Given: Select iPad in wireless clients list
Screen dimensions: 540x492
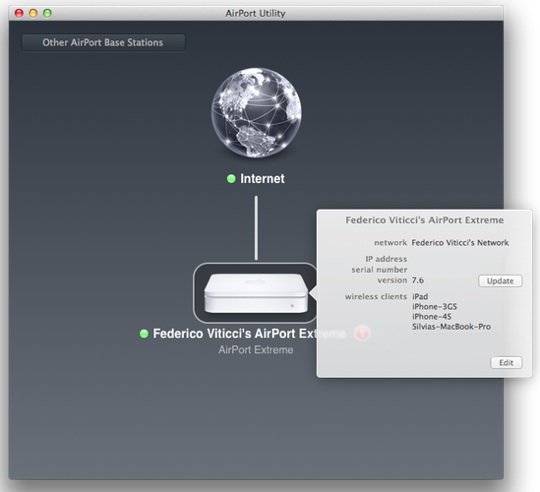Looking at the screenshot, I should (420, 296).
